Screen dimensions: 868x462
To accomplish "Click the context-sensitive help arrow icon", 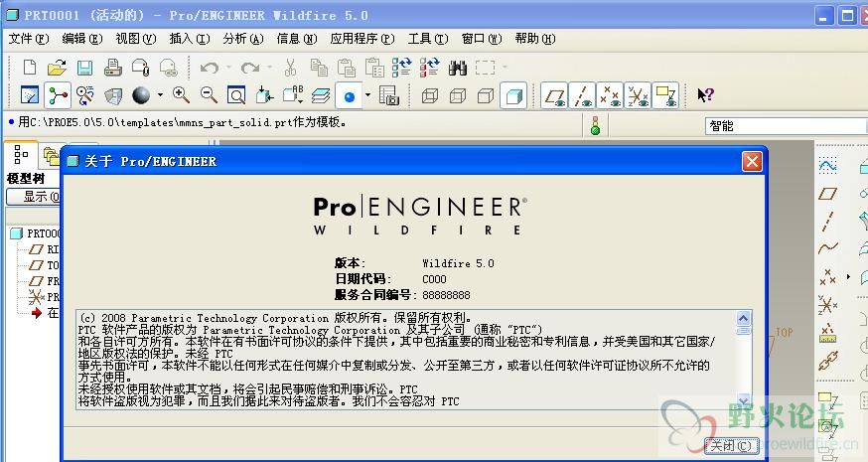I will (705, 95).
